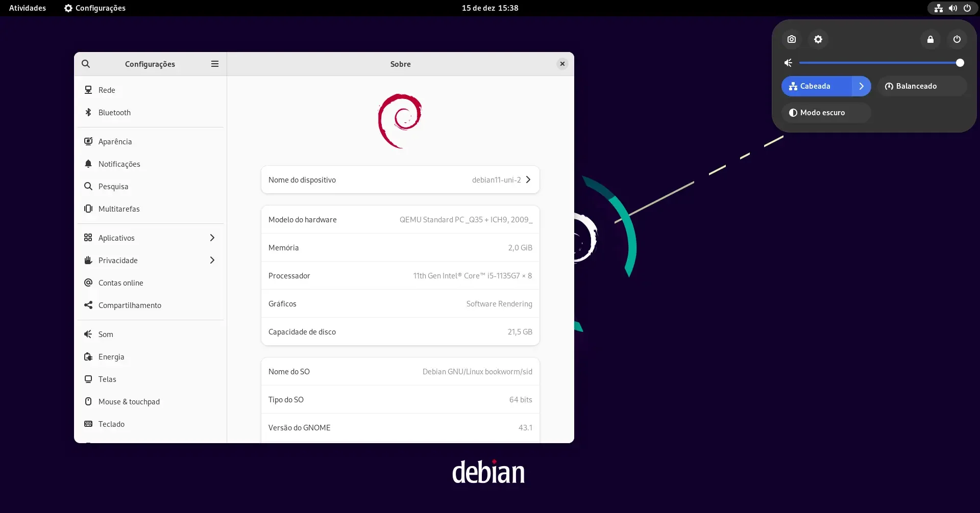Toggle the Cabeada wired connection
The image size is (980, 513).
817,86
